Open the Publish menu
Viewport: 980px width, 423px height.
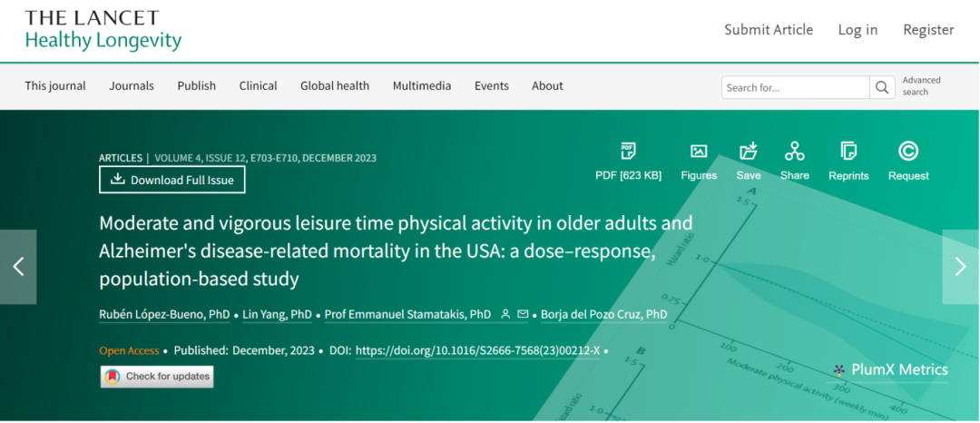(x=196, y=86)
